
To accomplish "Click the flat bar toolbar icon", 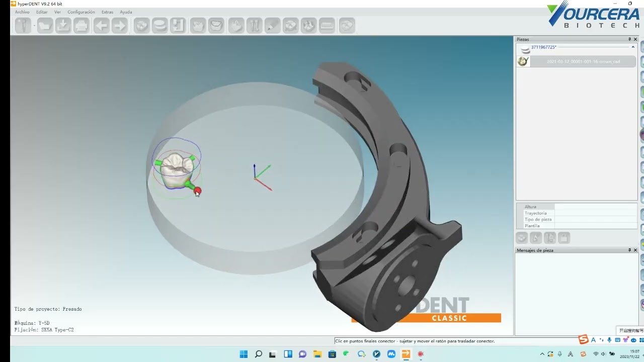I will pyautogui.click(x=327, y=25).
